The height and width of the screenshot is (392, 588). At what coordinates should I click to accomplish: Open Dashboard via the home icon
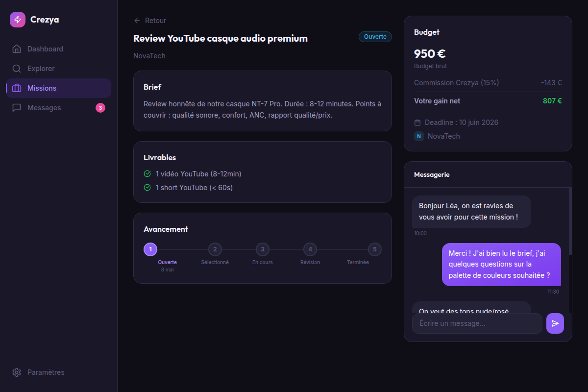[17, 49]
